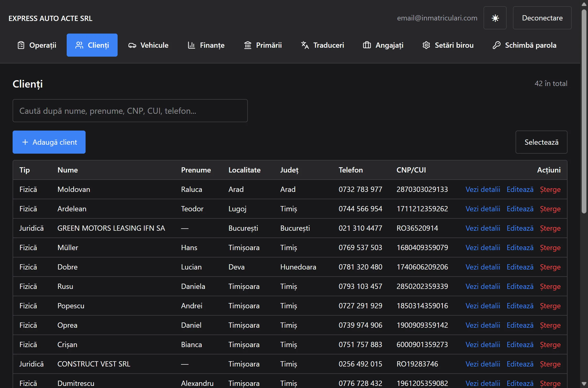This screenshot has height=388, width=588.
Task: Click the Operații clipboard icon
Action: click(21, 45)
